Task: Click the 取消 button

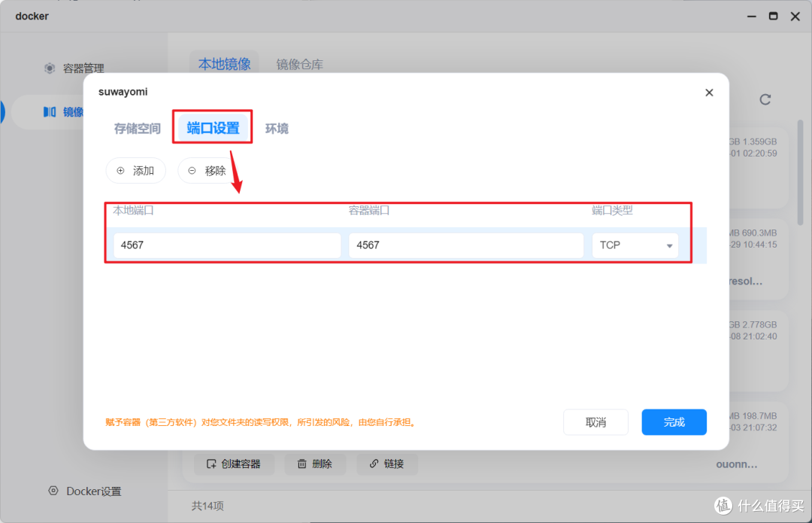Action: [x=595, y=422]
